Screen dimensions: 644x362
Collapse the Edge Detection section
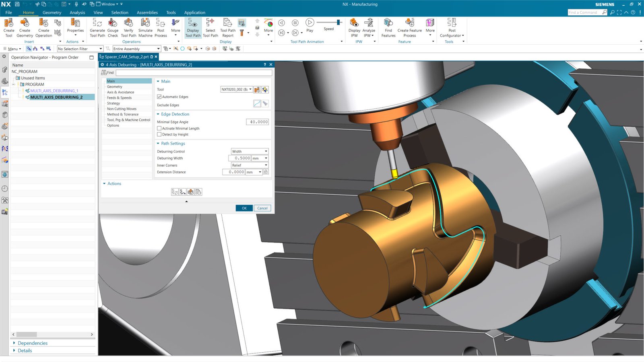tap(158, 114)
